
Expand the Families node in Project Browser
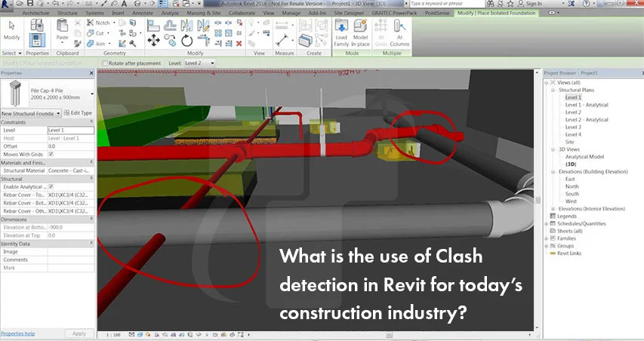click(547, 238)
